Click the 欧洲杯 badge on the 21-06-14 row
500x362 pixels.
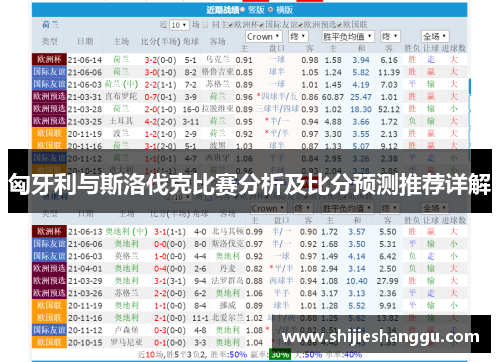click(49, 59)
